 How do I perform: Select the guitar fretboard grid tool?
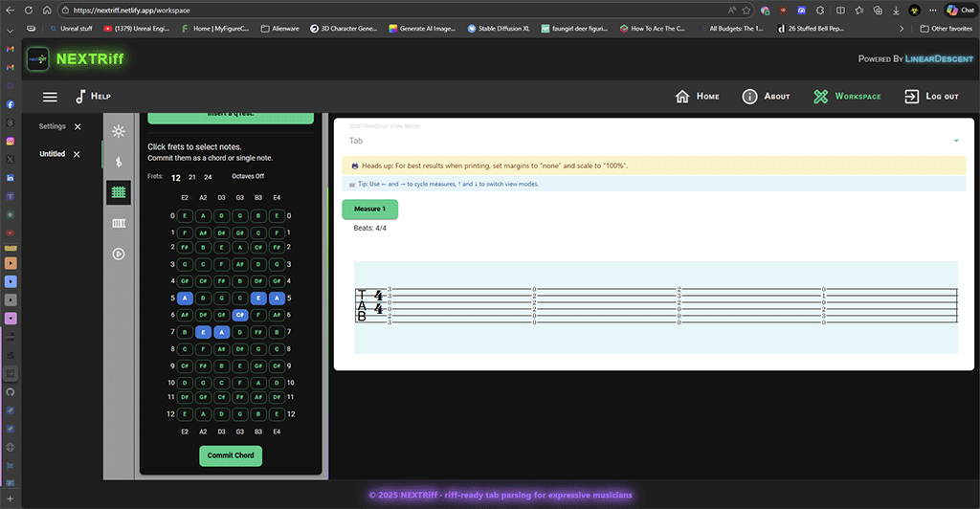tap(119, 192)
